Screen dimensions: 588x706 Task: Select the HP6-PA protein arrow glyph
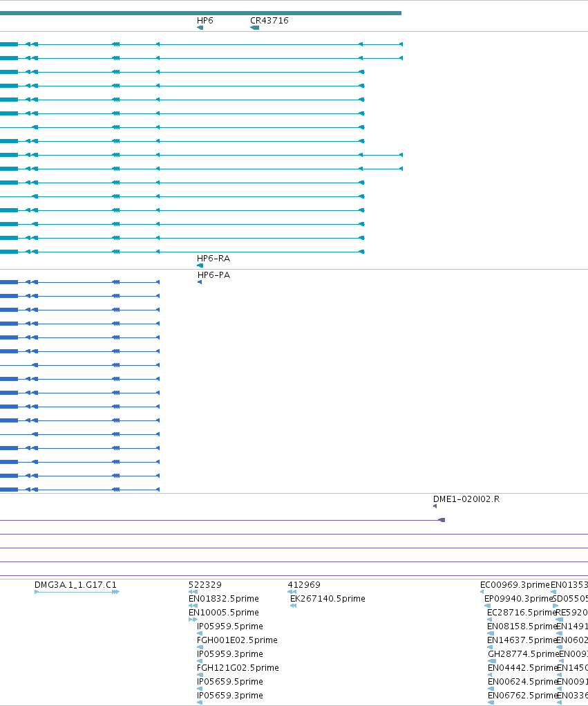click(200, 282)
